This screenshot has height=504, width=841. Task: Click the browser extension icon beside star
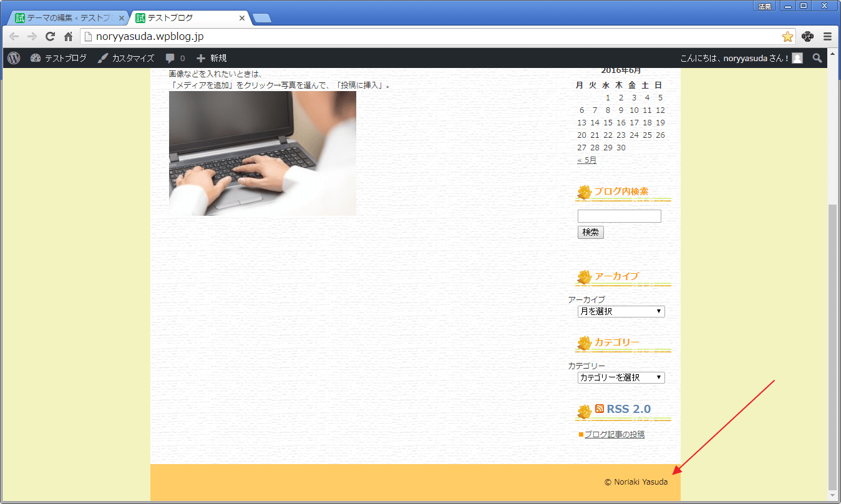(807, 37)
